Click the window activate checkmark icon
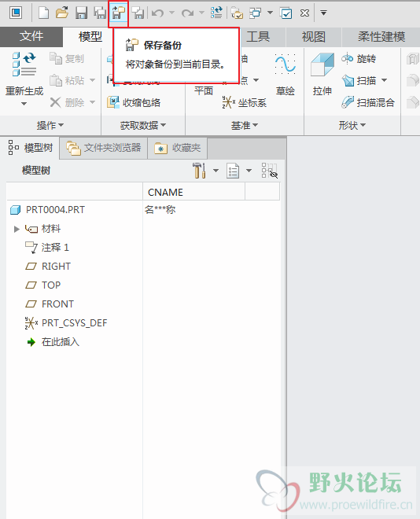The width and height of the screenshot is (420, 519). point(286,13)
